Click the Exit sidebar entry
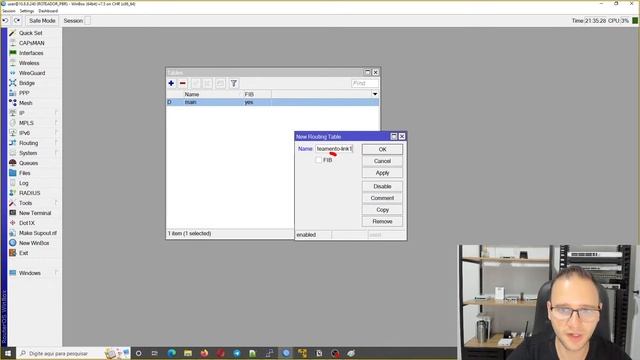 23,253
